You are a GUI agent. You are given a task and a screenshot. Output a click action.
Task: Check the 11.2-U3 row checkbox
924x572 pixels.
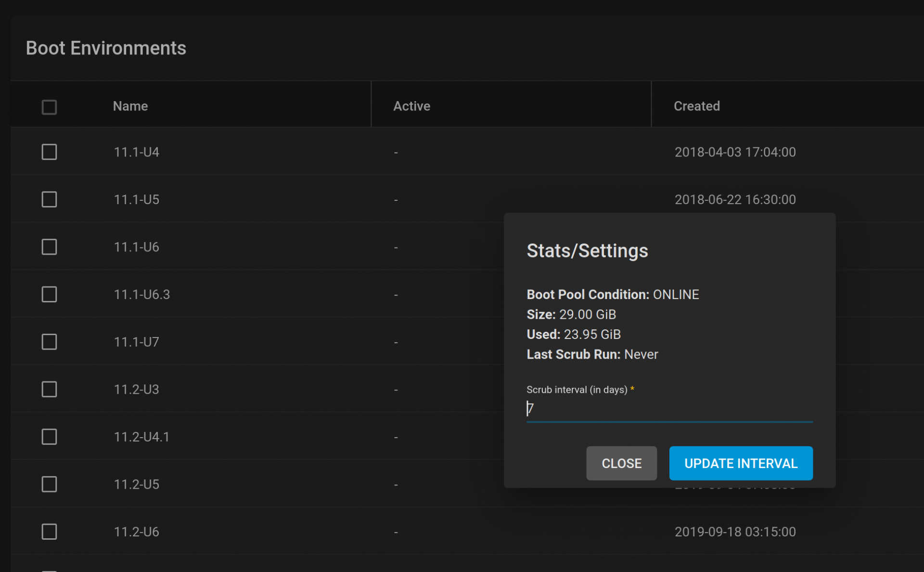49,389
